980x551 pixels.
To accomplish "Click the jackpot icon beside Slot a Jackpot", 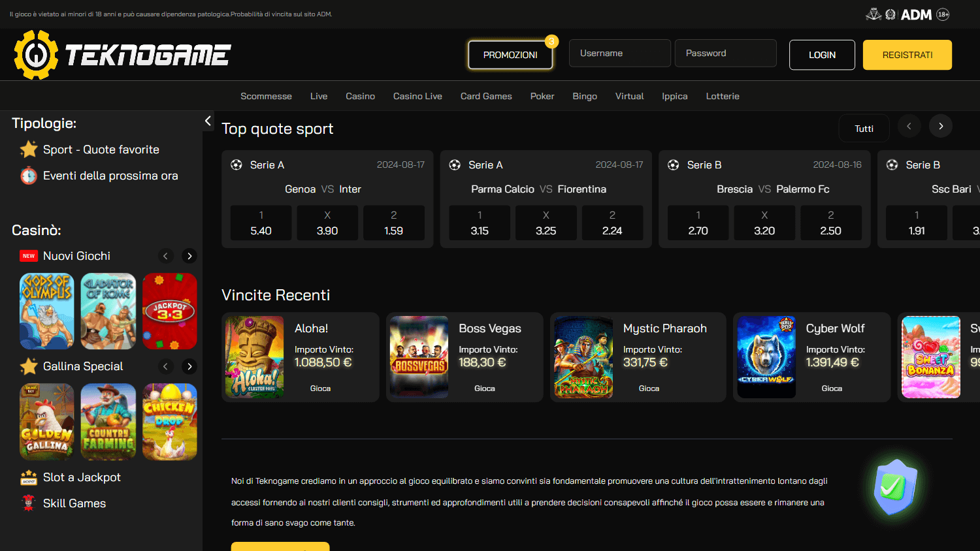I will click(x=29, y=478).
